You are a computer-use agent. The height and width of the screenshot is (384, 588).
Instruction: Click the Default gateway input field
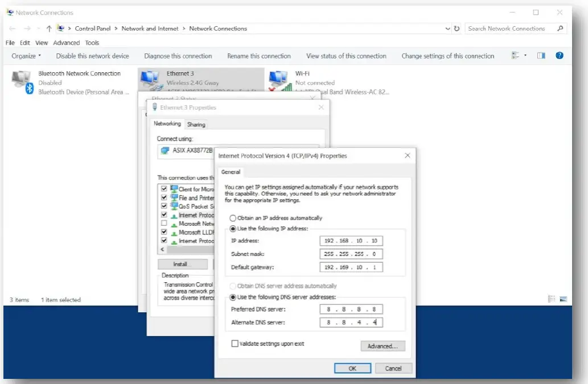(351, 267)
